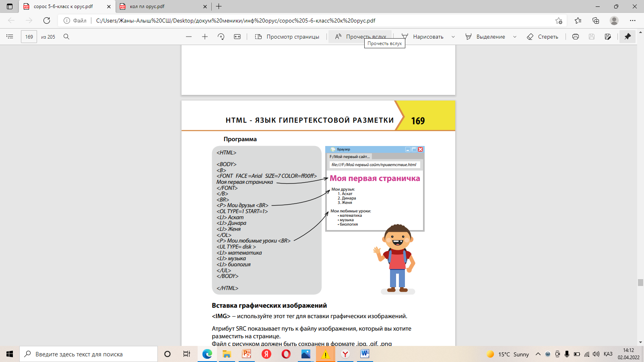This screenshot has height=362, width=644.
Task: Open Microsoft Word from taskbar
Action: [x=365, y=354]
